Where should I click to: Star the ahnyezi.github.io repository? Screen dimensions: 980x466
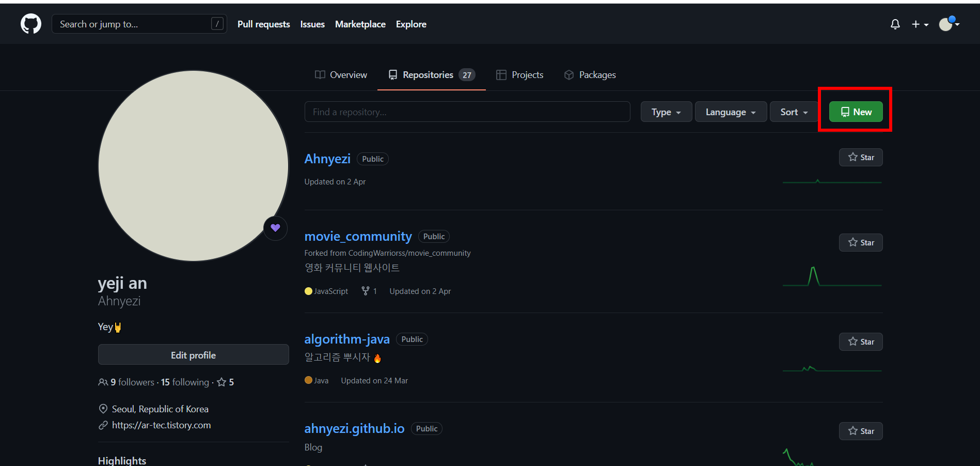pyautogui.click(x=861, y=431)
